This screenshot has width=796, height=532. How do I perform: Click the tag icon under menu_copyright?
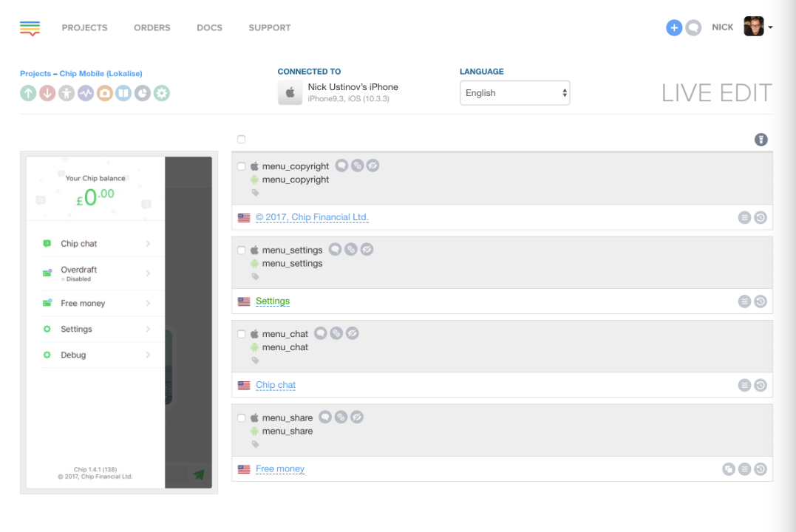[x=255, y=193]
